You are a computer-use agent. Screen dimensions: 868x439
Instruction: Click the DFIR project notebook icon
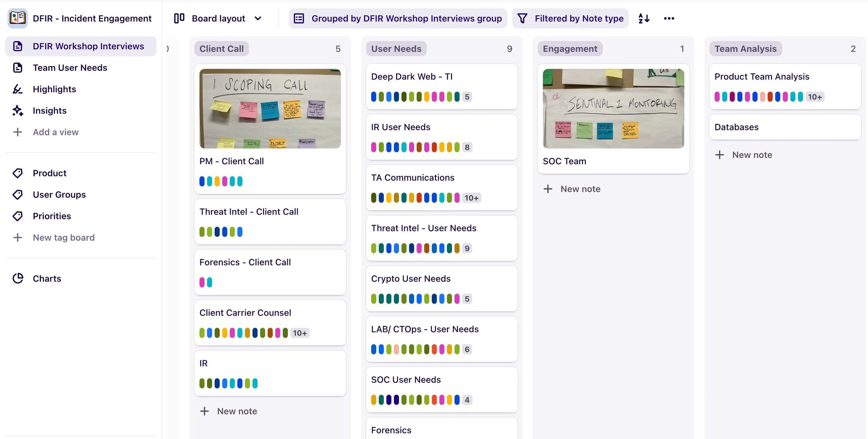(x=17, y=18)
